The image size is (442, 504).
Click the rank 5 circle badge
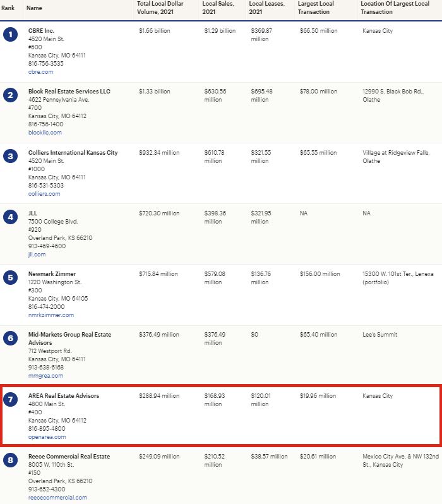(10, 278)
